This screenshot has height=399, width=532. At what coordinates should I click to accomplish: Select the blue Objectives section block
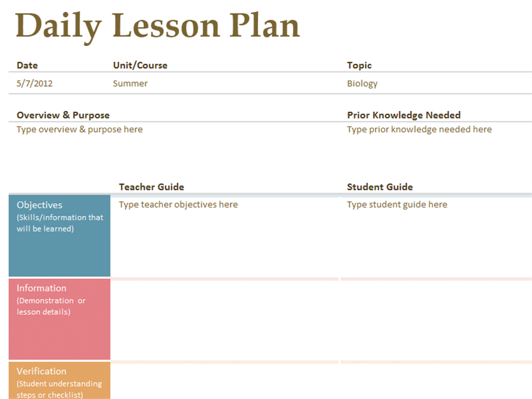coord(59,236)
